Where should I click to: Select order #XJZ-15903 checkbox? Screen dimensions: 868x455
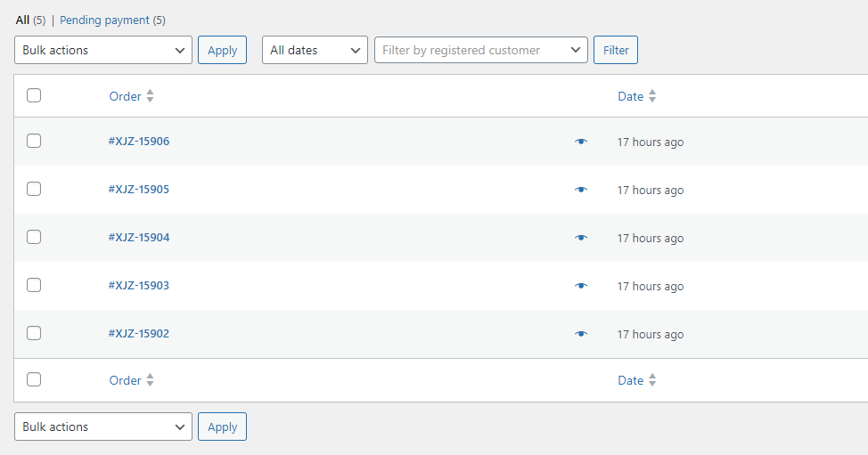point(34,285)
